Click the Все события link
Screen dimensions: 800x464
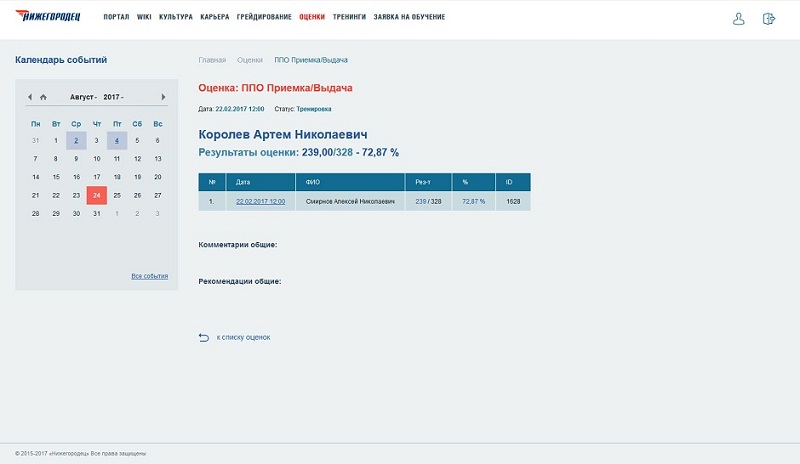coord(149,276)
